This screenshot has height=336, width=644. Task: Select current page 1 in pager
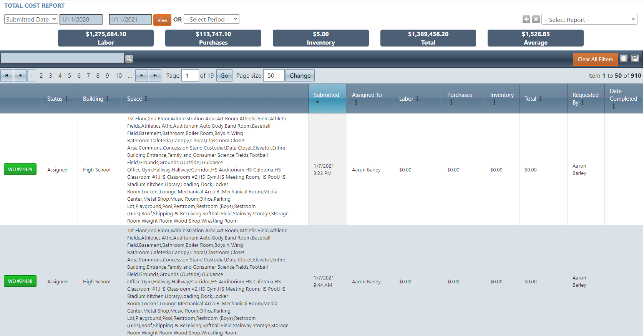32,76
